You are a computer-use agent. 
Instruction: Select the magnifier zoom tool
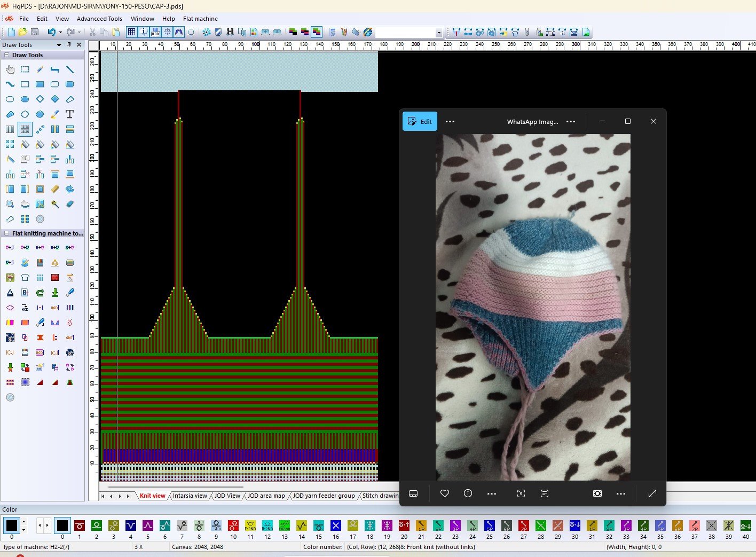pos(10,204)
